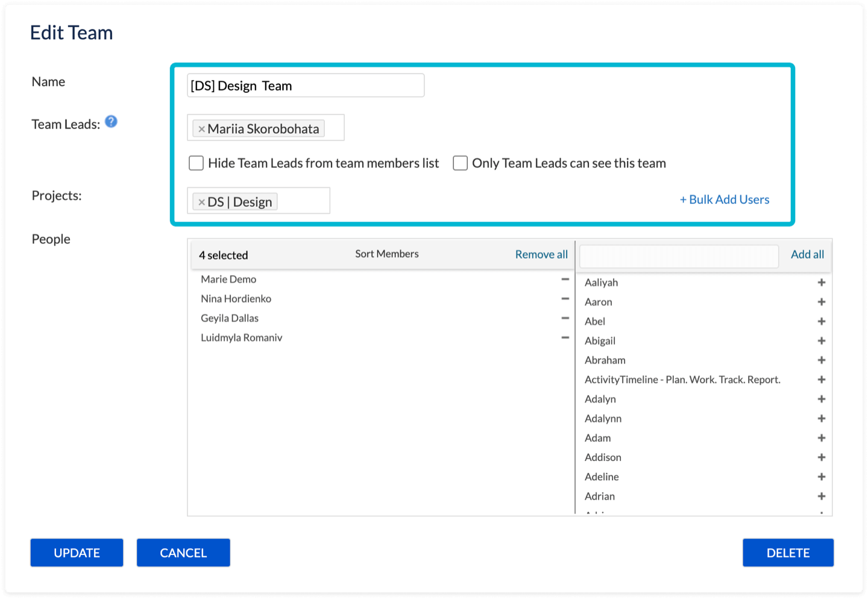This screenshot has height=599, width=868.
Task: Enable Hide Team Leads from members list
Action: click(x=196, y=163)
